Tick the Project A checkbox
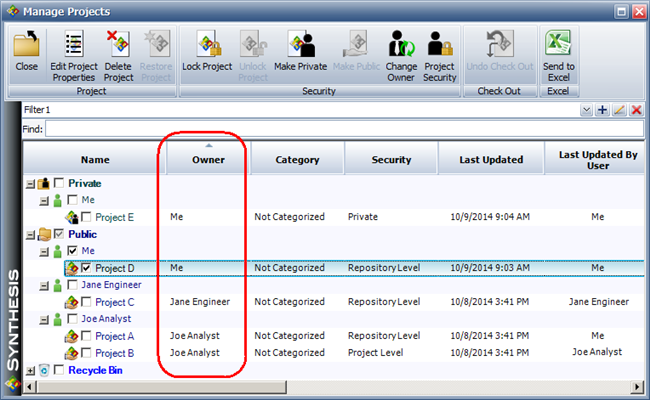Image resolution: width=650 pixels, height=400 pixels. coord(87,336)
